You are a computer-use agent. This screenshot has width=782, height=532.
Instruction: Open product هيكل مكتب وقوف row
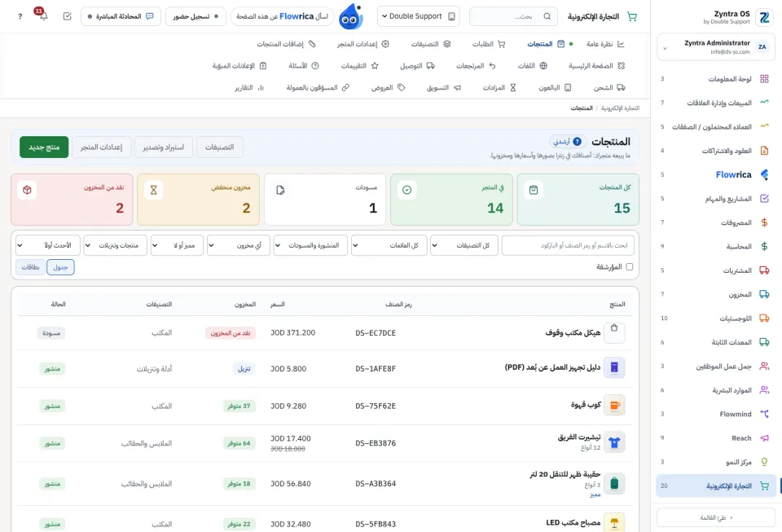[x=325, y=332]
